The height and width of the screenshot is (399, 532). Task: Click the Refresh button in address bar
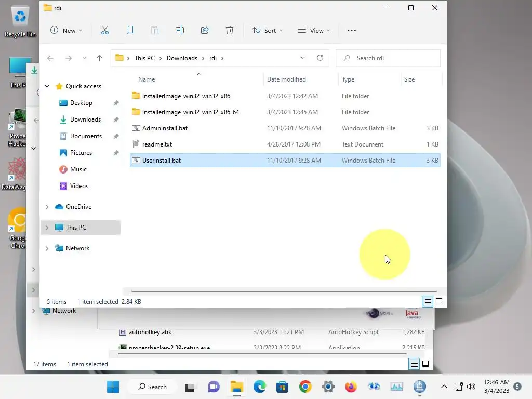click(320, 58)
